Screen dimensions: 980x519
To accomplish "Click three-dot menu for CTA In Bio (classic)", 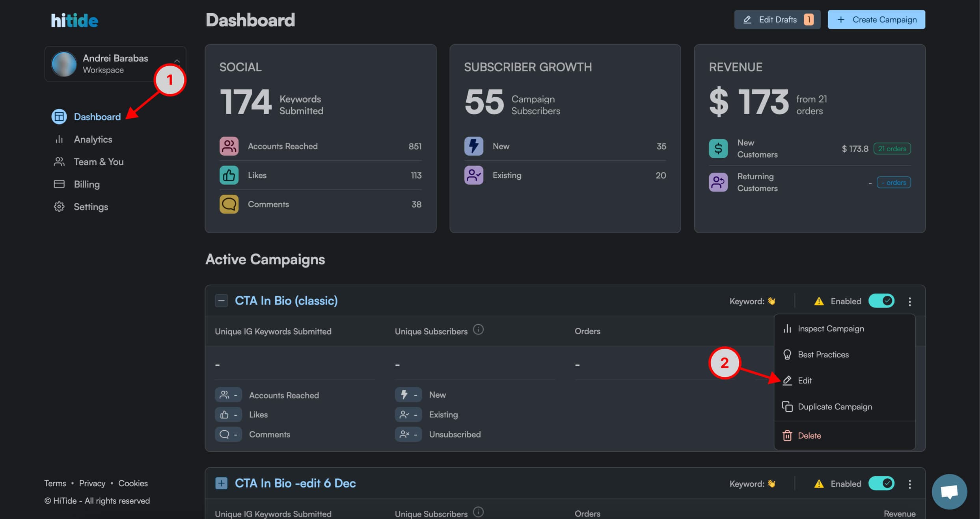I will pyautogui.click(x=910, y=301).
